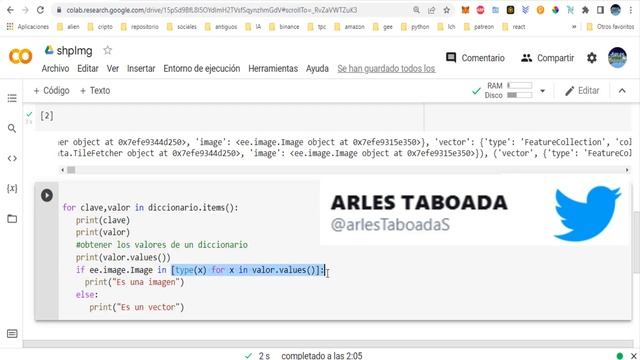
Task: Open the Google account avatar in Colab
Action: point(617,58)
